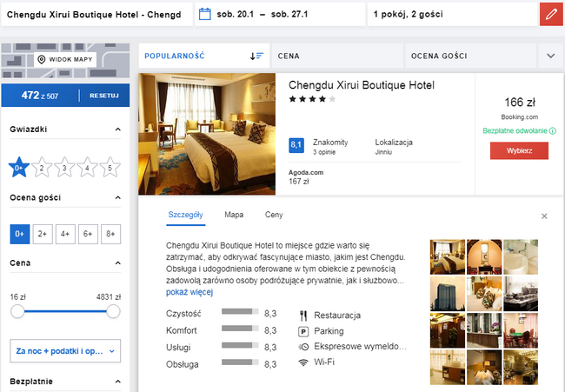This screenshot has width=565, height=392.
Task: Click the maximum price slider handle
Action: tap(112, 310)
